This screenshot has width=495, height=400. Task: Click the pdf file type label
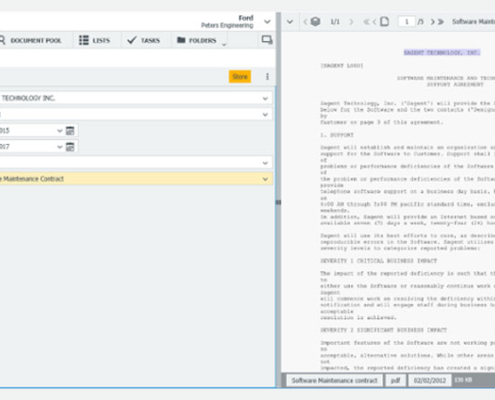pyautogui.click(x=395, y=380)
